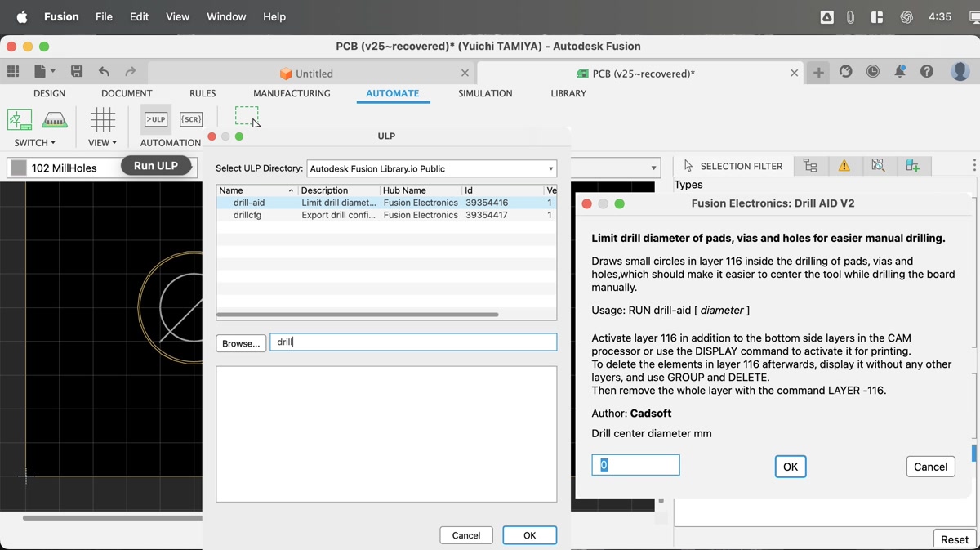Open the design manager tree icon tab
This screenshot has height=550, width=980.
(810, 166)
